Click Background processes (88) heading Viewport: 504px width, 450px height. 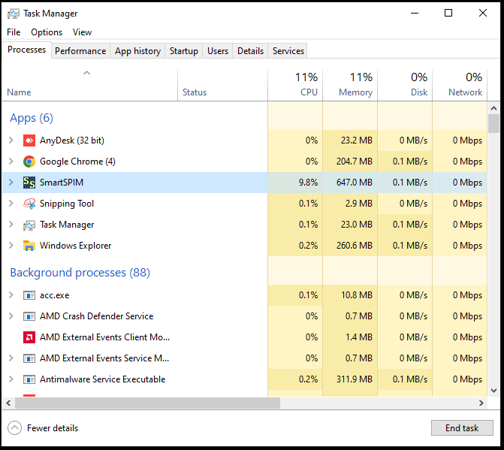click(x=80, y=273)
